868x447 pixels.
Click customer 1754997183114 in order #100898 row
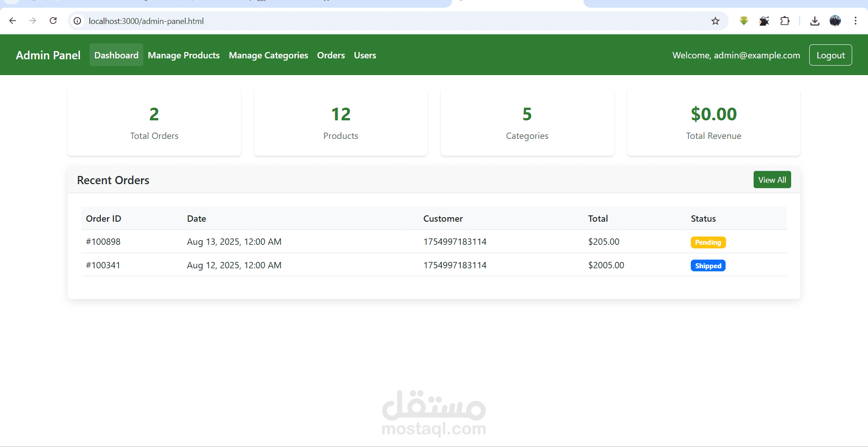[x=455, y=242]
